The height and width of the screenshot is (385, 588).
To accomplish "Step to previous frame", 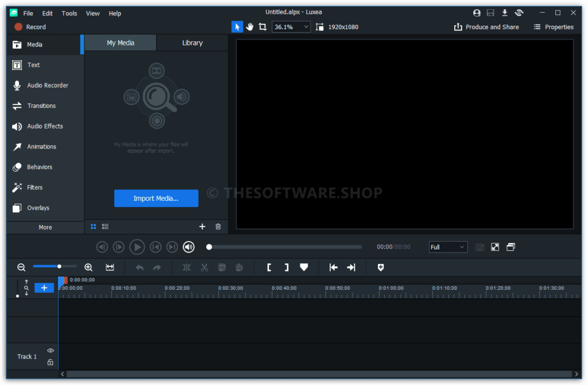I will (x=102, y=247).
